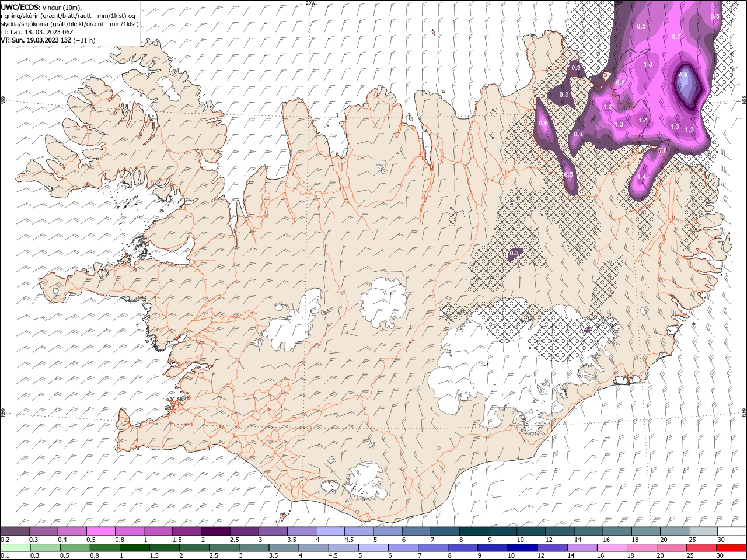Viewport: 747px width, 560px height.
Task: Click the deep navy blue 10 swatch in lower legend
Action: point(522,548)
